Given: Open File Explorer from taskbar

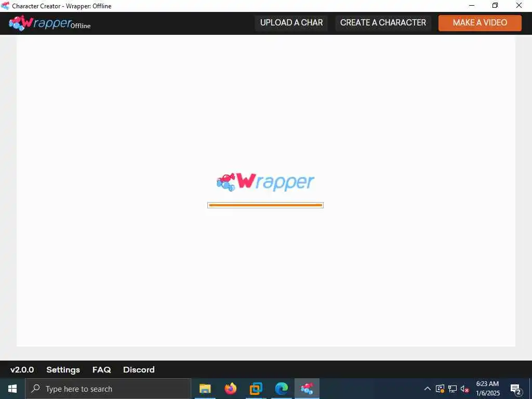Looking at the screenshot, I should [x=205, y=389].
